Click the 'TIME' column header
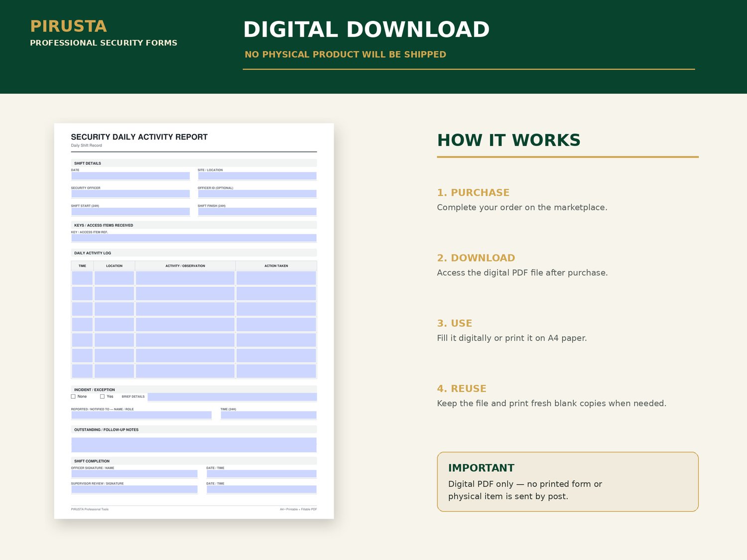The width and height of the screenshot is (747, 560). tap(82, 266)
